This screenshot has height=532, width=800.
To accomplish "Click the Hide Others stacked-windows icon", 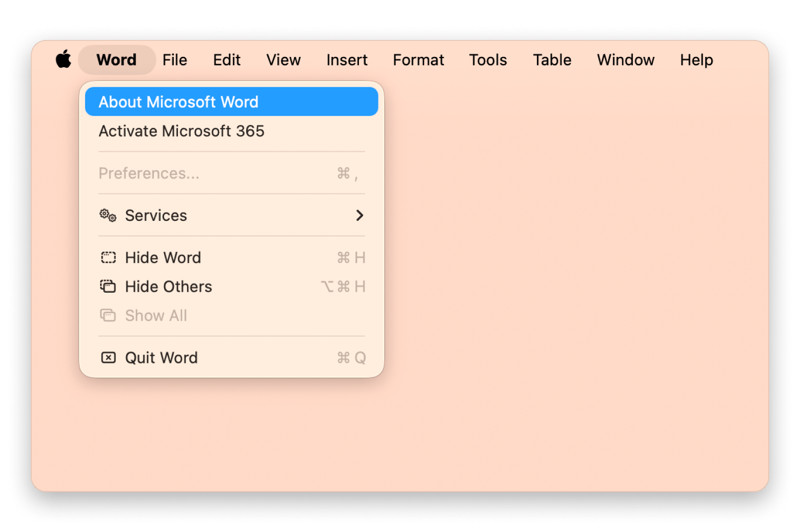I will (x=108, y=286).
